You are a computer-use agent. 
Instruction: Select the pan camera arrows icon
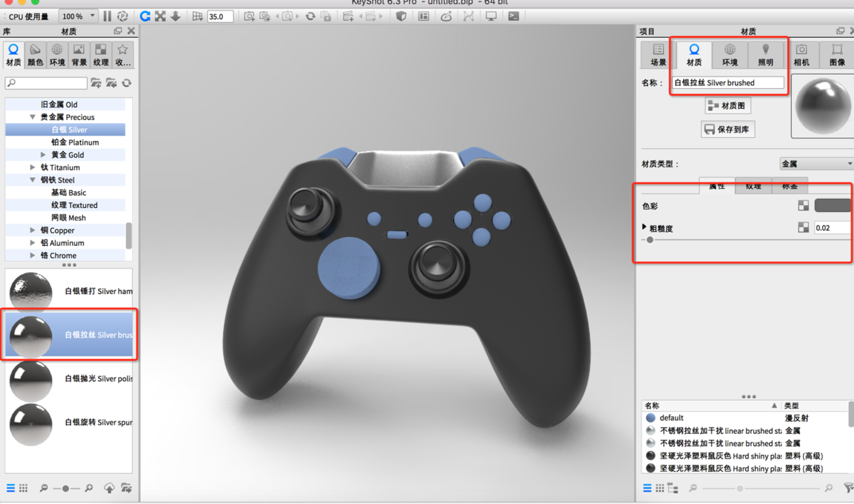pyautogui.click(x=160, y=16)
